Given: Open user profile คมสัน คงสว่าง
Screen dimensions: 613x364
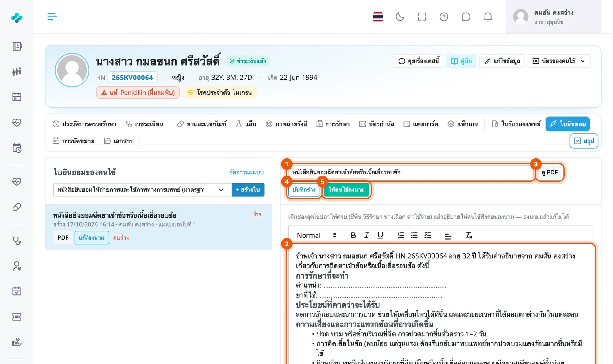Looking at the screenshot, I should pos(554,17).
